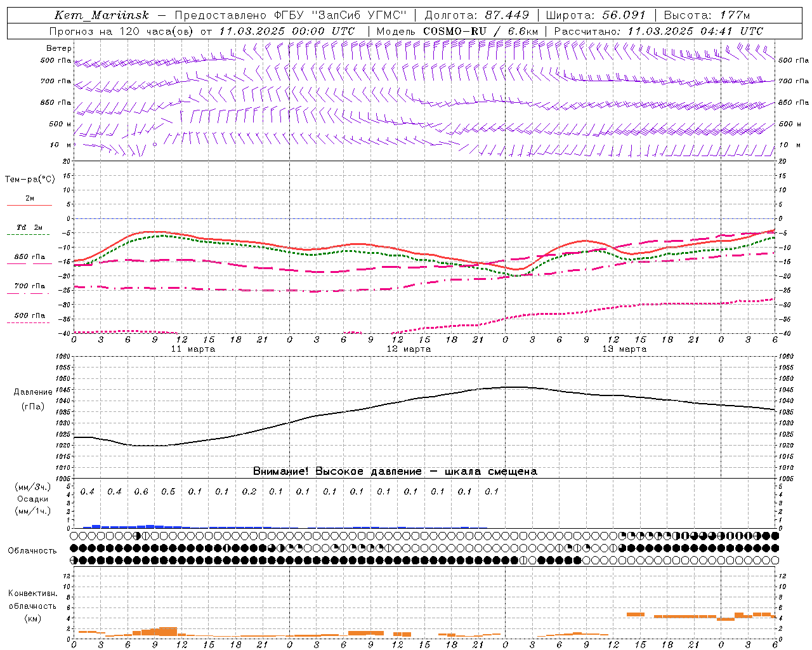Viewport: 812px width, 650px height.
Task: Select the Высота: 177м text
Action: [707, 15]
